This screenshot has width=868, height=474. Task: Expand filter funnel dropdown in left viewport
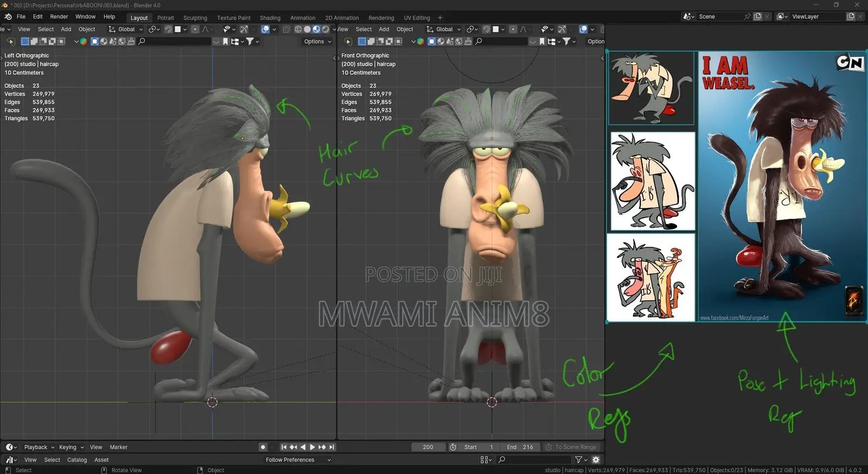click(x=252, y=41)
